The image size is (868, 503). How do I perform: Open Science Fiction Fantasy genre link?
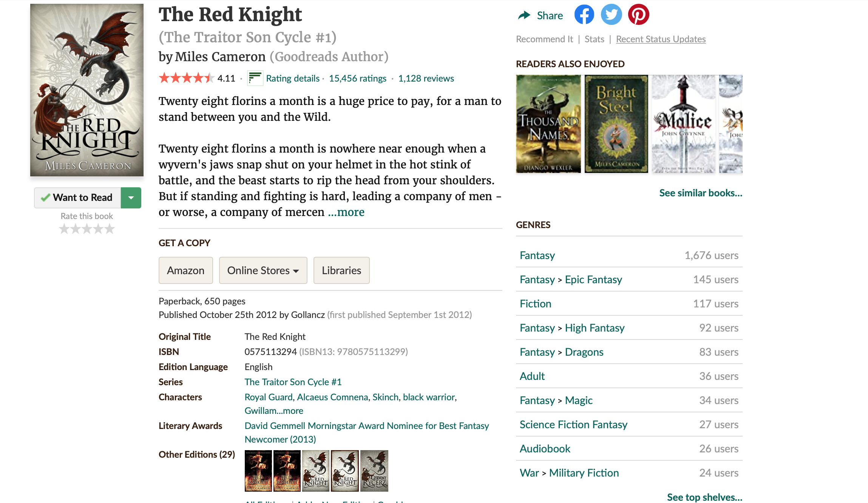pyautogui.click(x=573, y=424)
